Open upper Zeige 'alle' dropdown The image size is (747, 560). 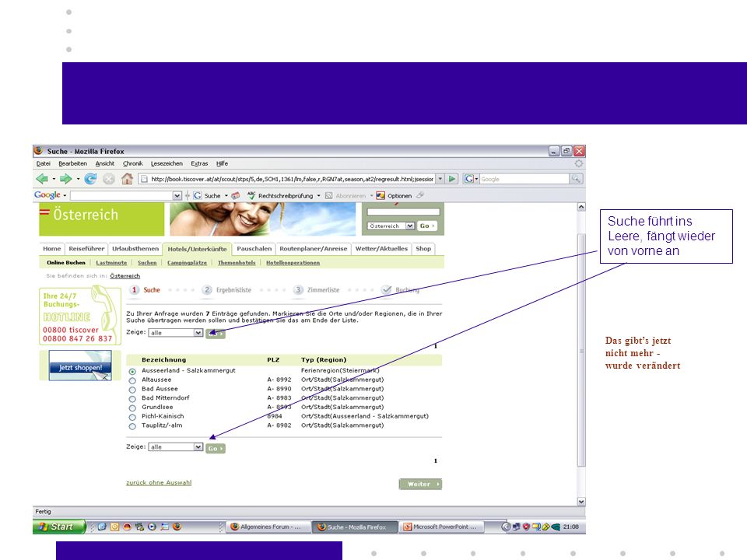[176, 332]
